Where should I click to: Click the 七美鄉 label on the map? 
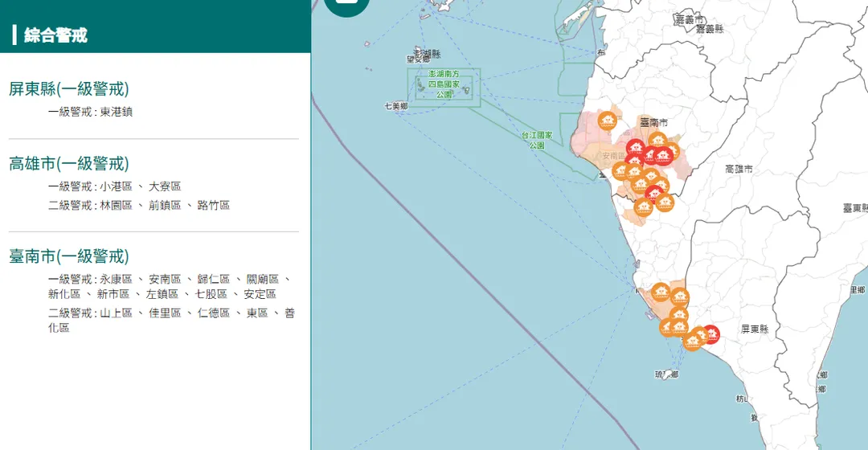[396, 106]
